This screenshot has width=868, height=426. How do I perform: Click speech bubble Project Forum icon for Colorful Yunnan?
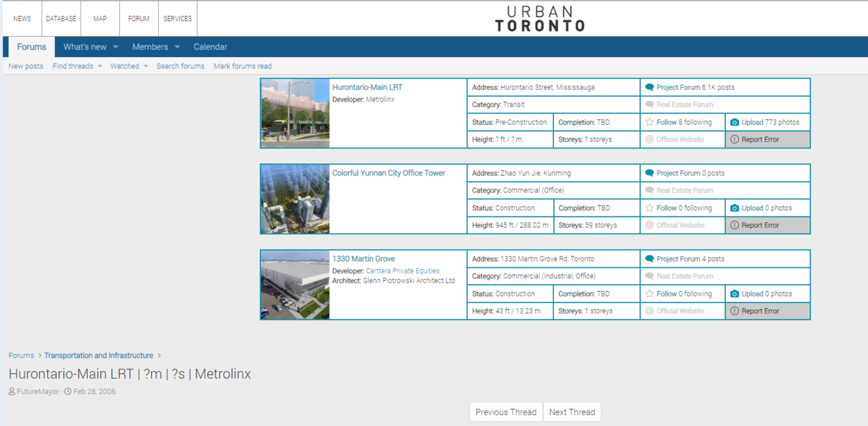[650, 173]
